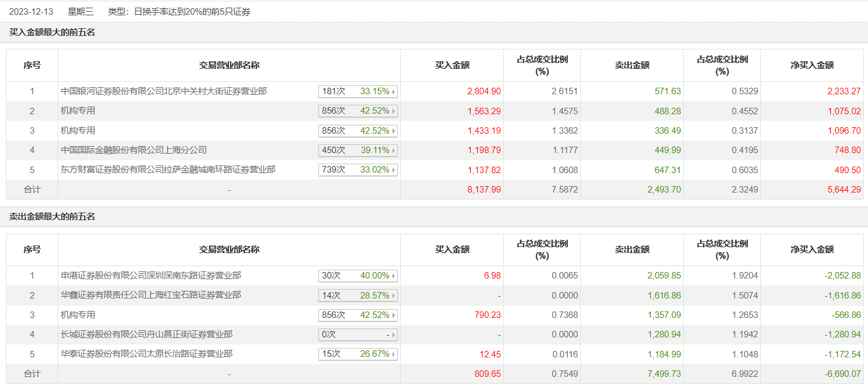Open 东方财富证券拉萨金融城南环路证券营业部 link
This screenshot has height=388, width=868.
168,170
